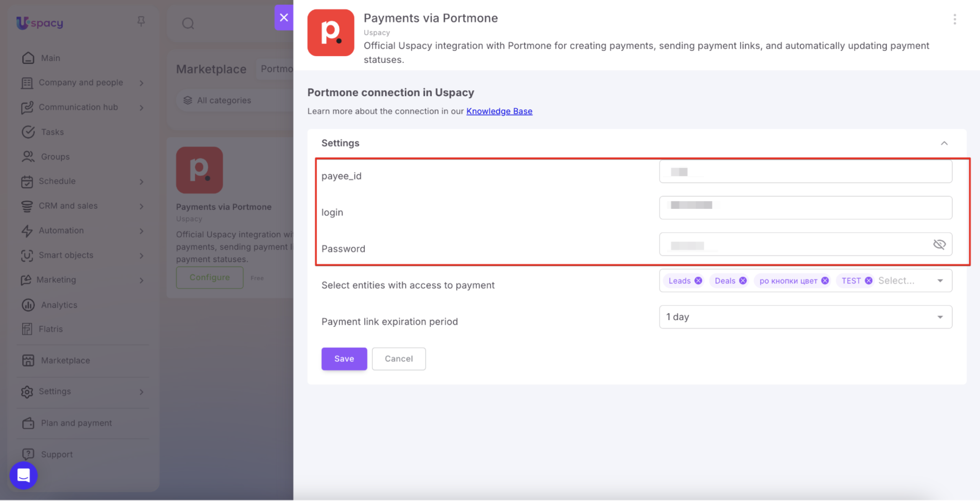Click the All categories layers icon
The width and height of the screenshot is (980, 501).
pos(188,100)
